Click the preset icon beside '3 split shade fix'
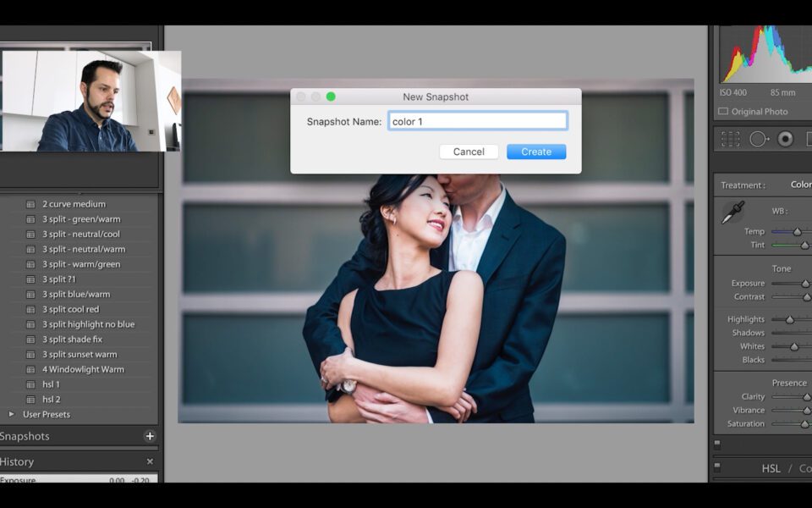This screenshot has width=812, height=508. click(30, 340)
